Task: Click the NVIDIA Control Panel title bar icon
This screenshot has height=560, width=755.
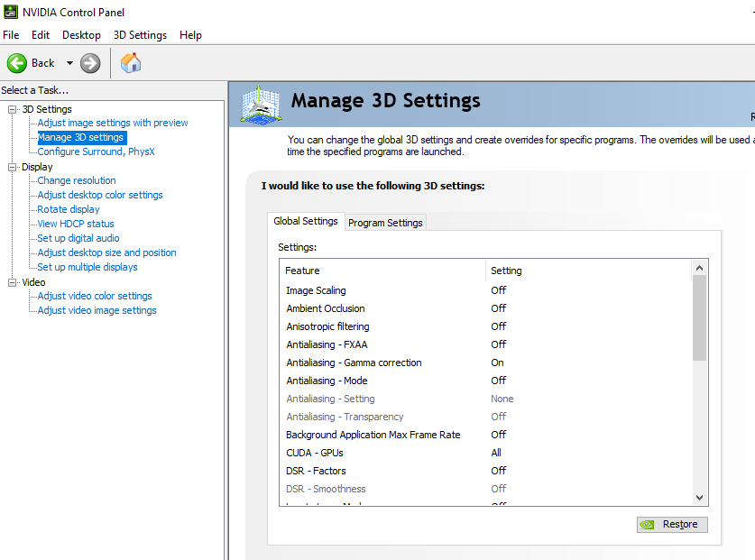Action: tap(11, 12)
